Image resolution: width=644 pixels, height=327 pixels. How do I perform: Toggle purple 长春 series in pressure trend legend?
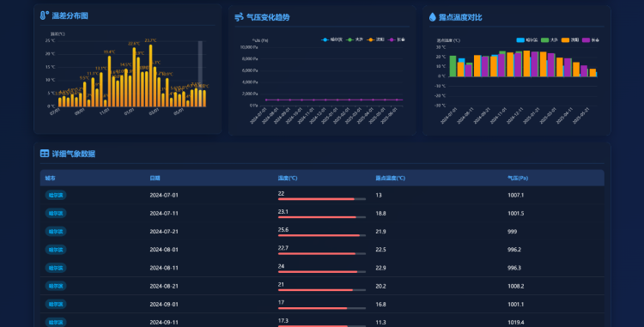(x=397, y=39)
